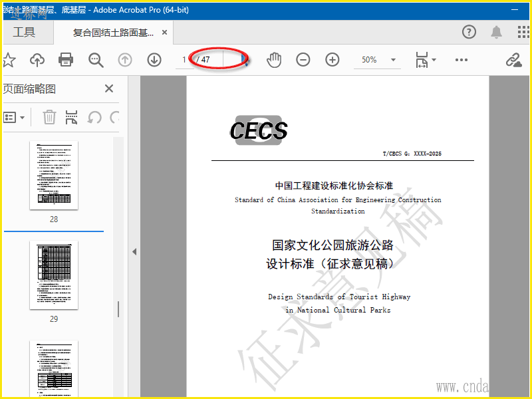Click the 页面缩略图 panel title

(x=29, y=89)
